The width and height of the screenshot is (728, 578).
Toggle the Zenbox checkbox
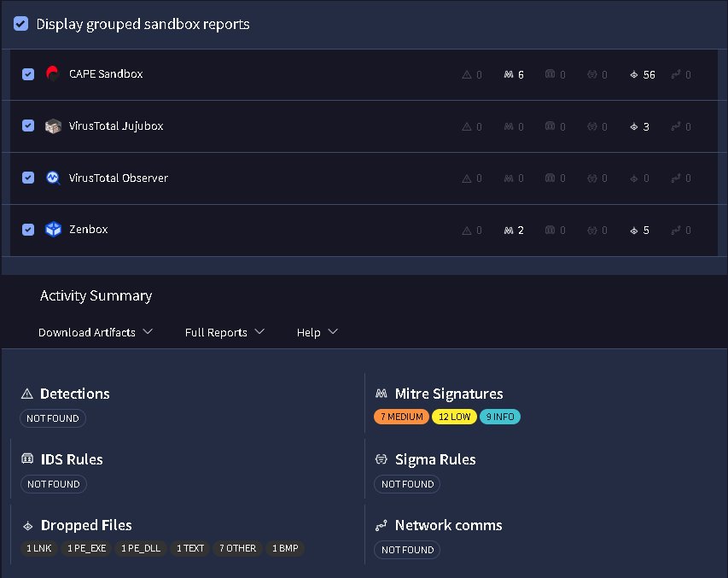click(x=28, y=230)
